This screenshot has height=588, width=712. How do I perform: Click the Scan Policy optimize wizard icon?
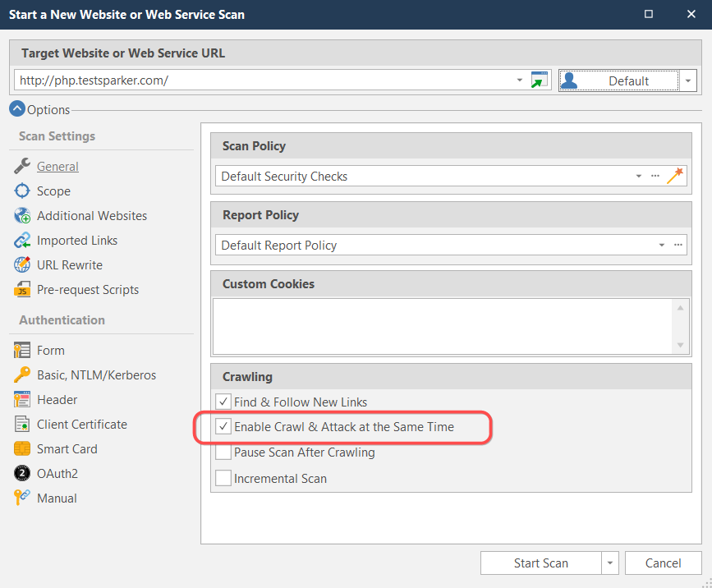pos(675,175)
